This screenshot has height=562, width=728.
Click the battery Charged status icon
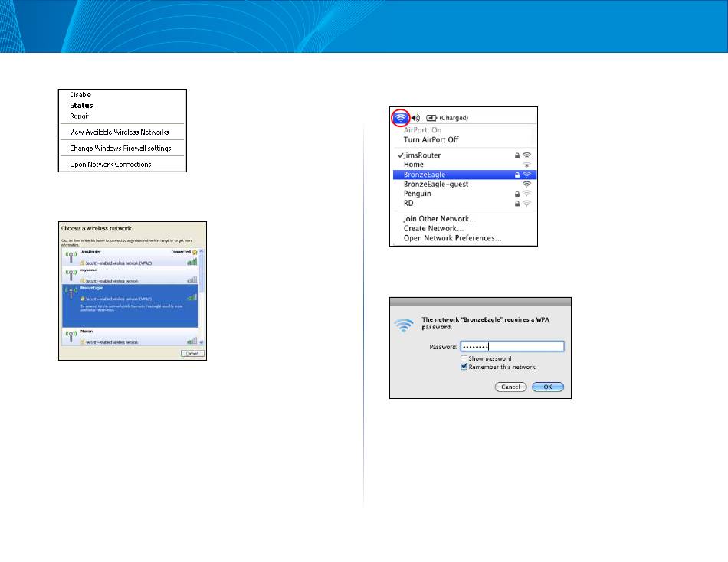pos(431,118)
